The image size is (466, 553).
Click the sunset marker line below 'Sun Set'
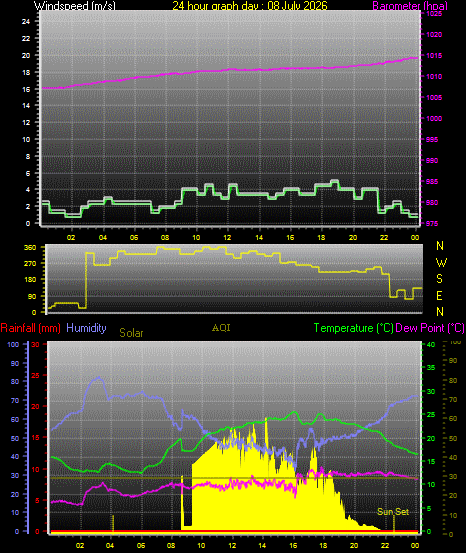[394, 524]
